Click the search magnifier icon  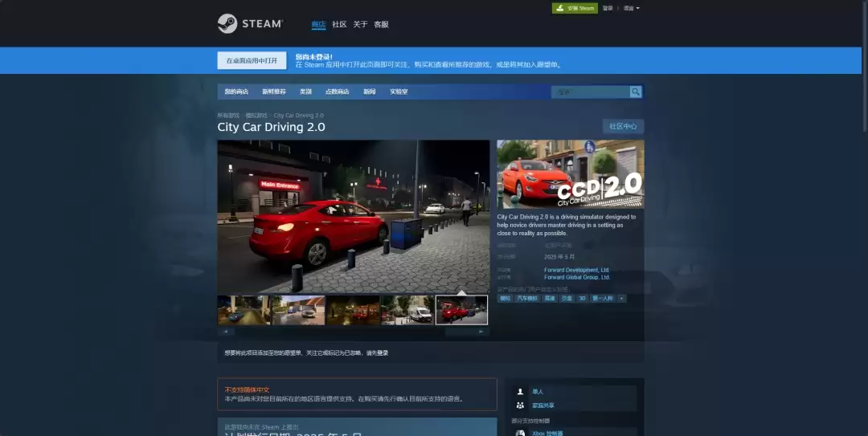click(x=636, y=92)
